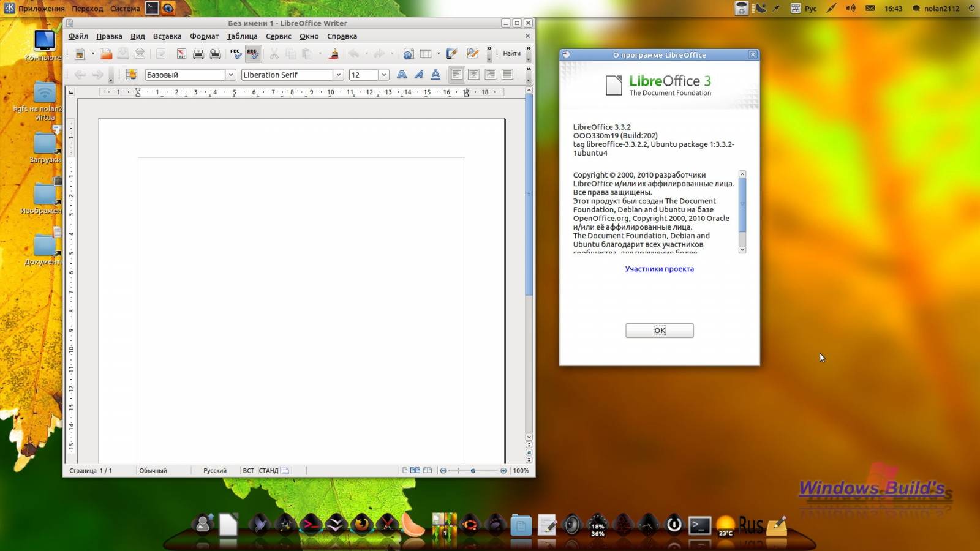The height and width of the screenshot is (551, 980).
Task: Click the Open file folder icon
Action: click(106, 54)
